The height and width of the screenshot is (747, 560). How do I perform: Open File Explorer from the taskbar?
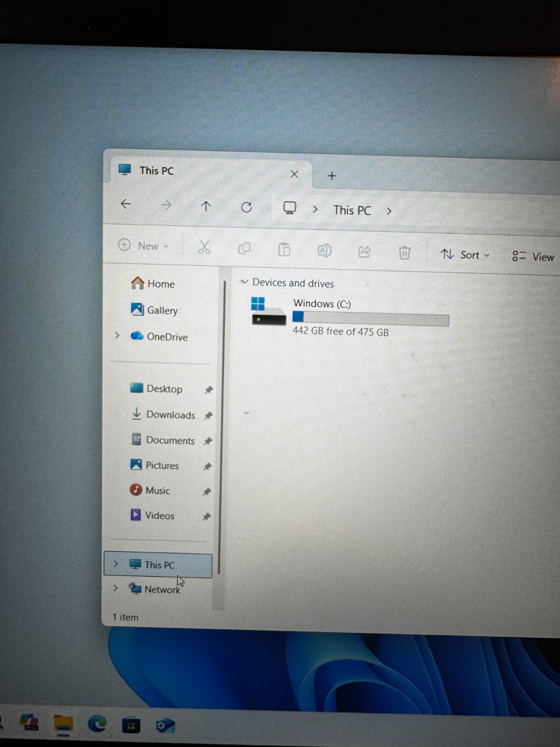click(x=63, y=725)
